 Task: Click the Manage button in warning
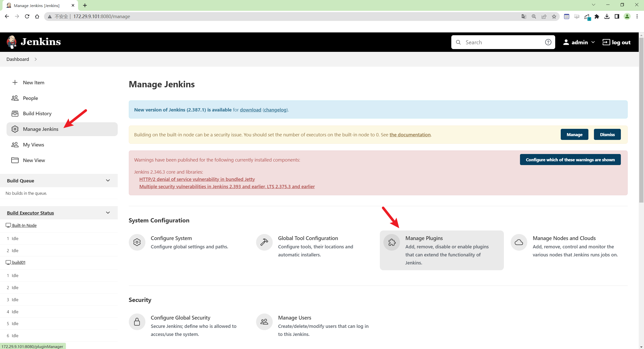(574, 134)
